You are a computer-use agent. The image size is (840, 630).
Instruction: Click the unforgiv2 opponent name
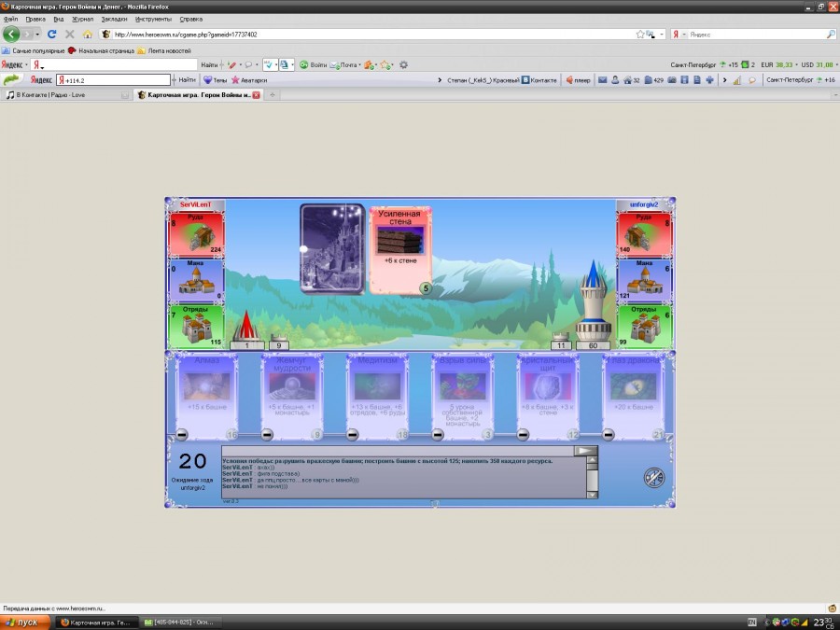[x=644, y=203]
